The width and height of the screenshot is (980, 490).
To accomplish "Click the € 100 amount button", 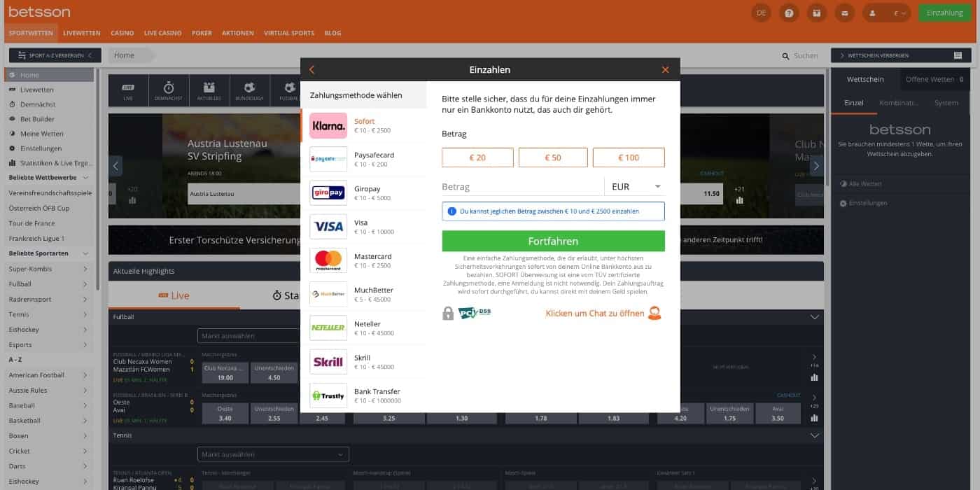I will pyautogui.click(x=629, y=157).
